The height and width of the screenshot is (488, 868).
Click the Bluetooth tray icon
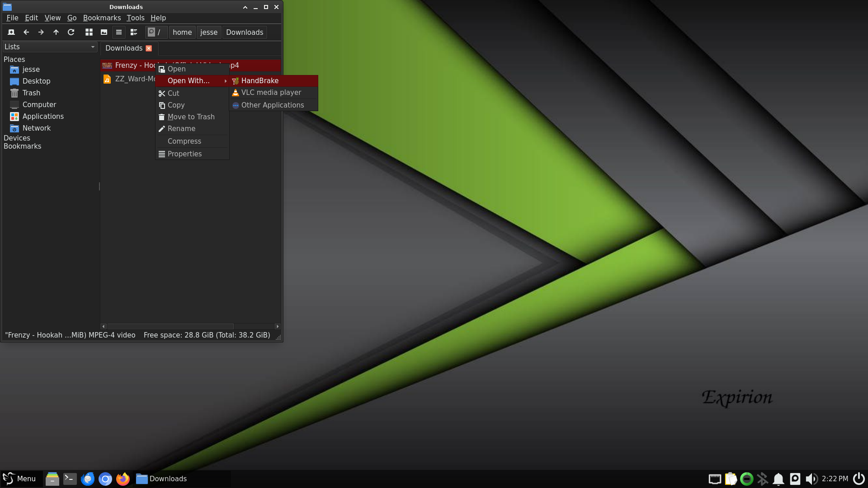coord(763,479)
